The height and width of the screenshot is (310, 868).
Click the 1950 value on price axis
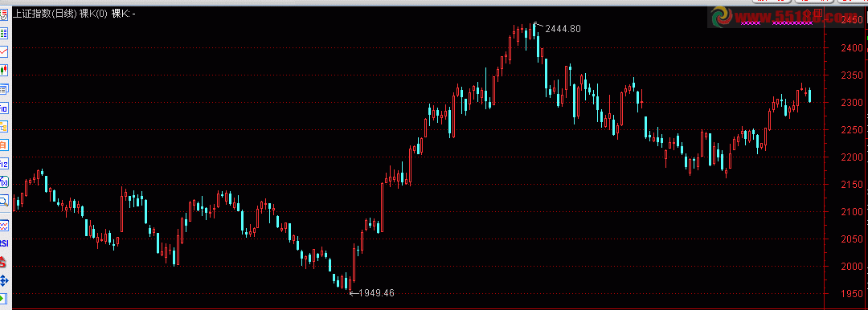coord(851,293)
